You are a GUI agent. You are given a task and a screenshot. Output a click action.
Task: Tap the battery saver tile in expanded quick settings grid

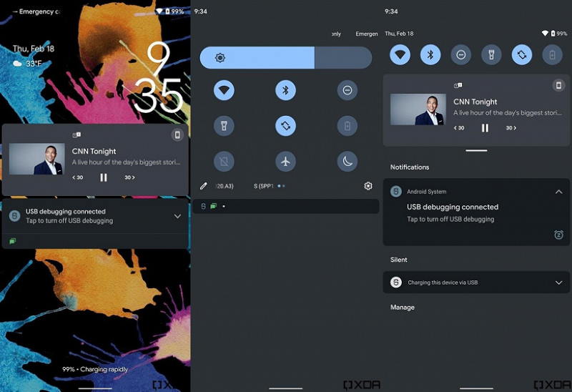[x=347, y=126]
